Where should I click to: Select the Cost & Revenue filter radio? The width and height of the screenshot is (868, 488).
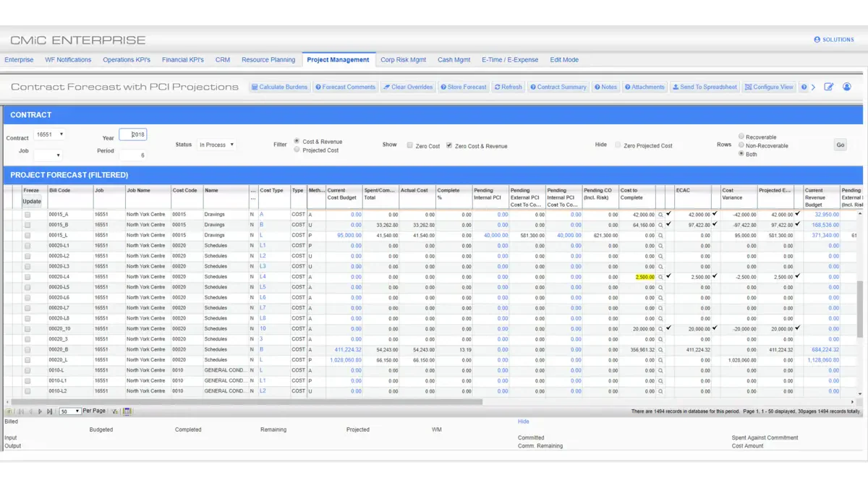click(297, 141)
